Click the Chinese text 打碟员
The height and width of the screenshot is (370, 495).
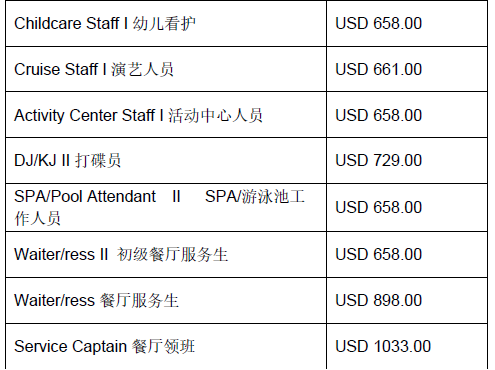pyautogui.click(x=98, y=161)
